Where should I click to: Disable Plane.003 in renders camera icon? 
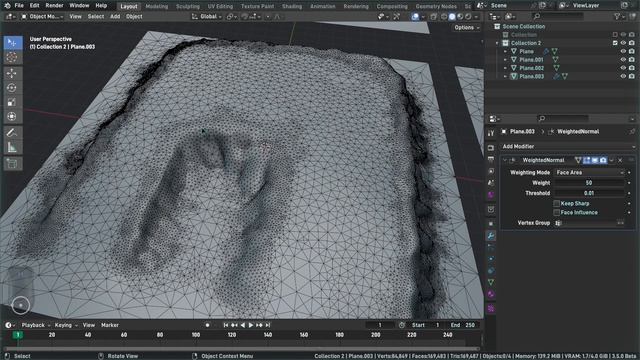click(x=631, y=76)
